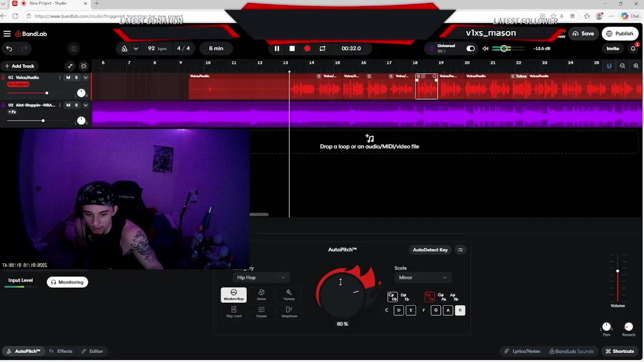
Task: Click the Invite button
Action: 613,48
